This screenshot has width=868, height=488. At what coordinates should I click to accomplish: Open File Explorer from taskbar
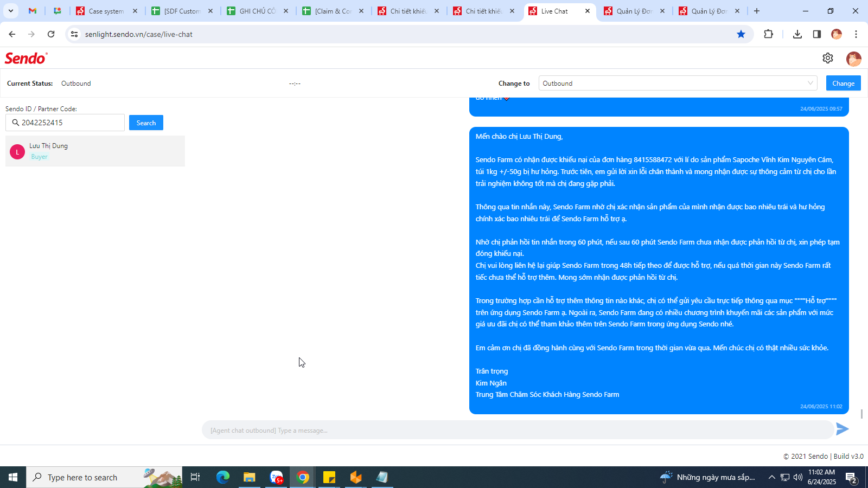pos(250,477)
